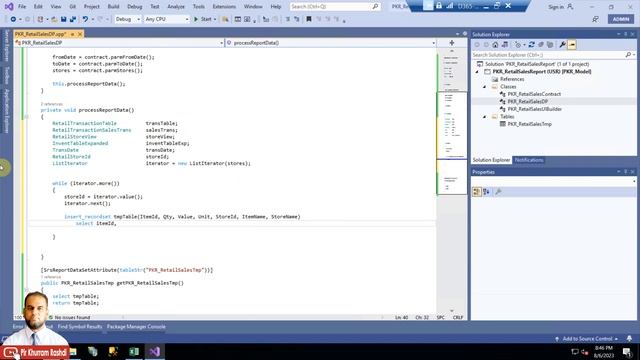The height and width of the screenshot is (360, 640).
Task: Open the Add to Source Control dropdown
Action: (x=587, y=339)
